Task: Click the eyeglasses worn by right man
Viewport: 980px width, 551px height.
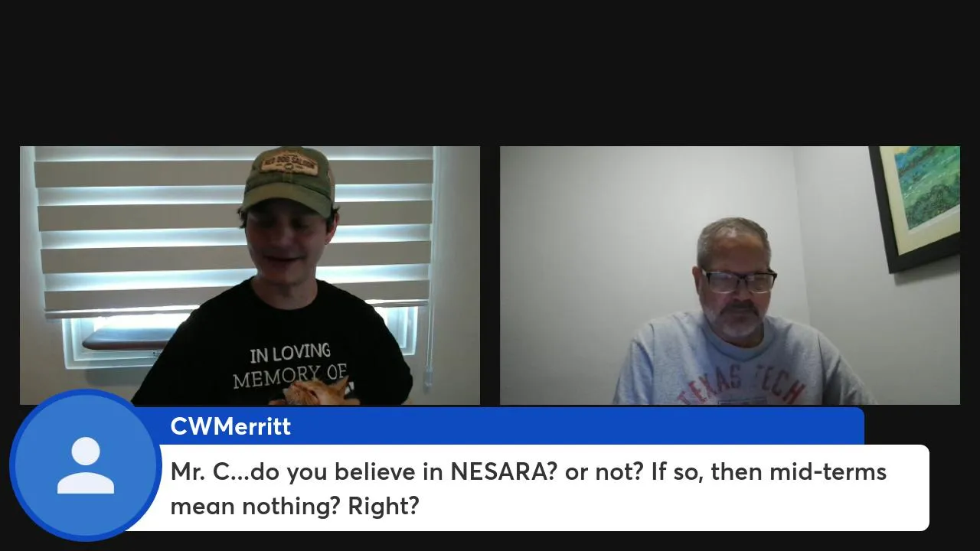Action: [x=738, y=281]
